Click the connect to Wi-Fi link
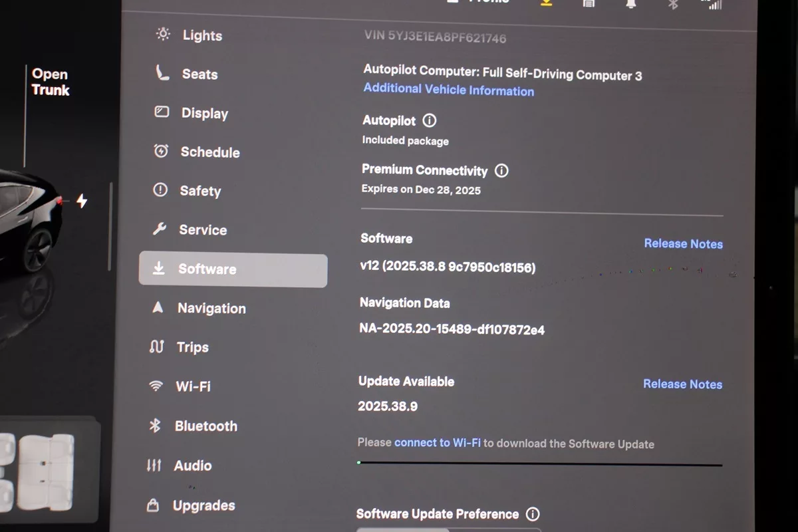 coord(437,443)
